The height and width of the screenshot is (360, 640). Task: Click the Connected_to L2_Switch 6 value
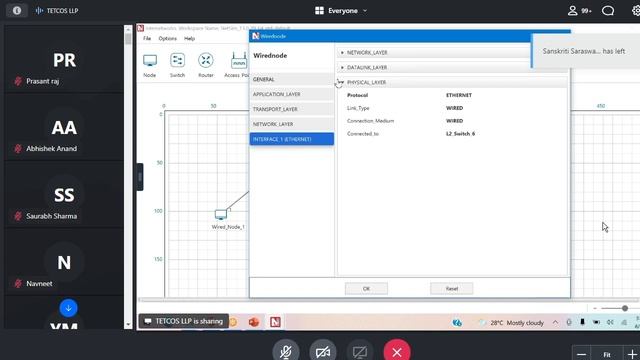[460, 134]
